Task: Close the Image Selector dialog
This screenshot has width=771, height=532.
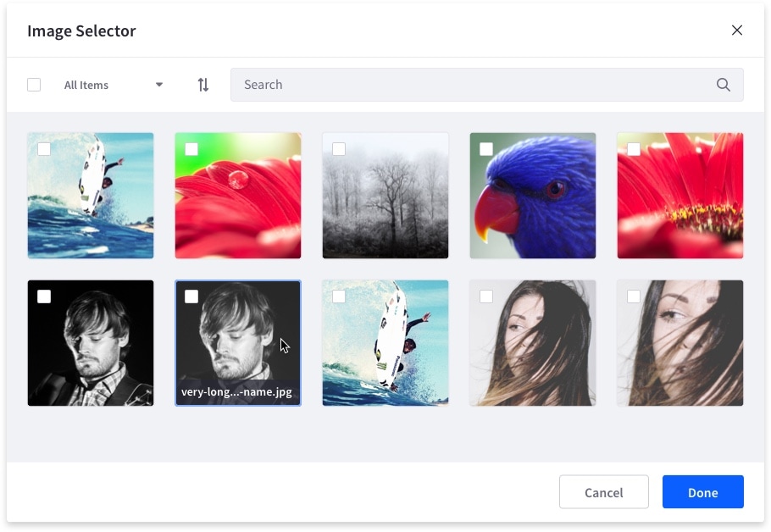Action: (x=736, y=30)
